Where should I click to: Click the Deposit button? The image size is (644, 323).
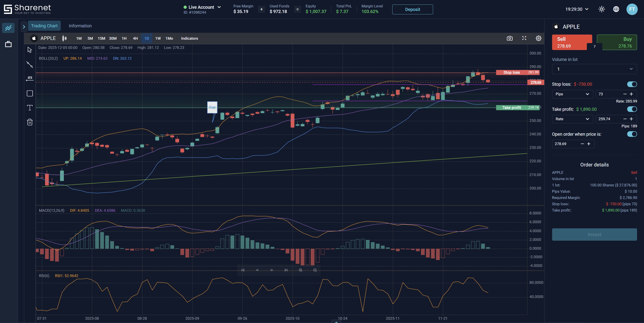click(x=412, y=9)
